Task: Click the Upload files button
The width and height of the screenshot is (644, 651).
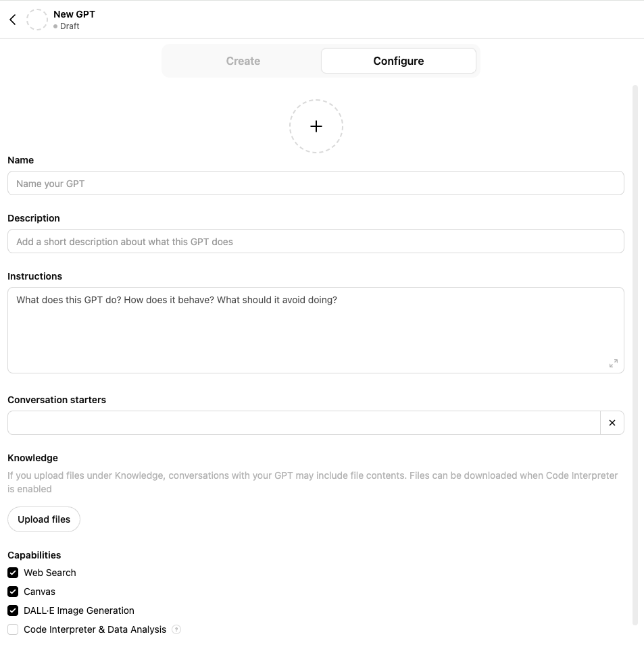Action: coord(43,519)
